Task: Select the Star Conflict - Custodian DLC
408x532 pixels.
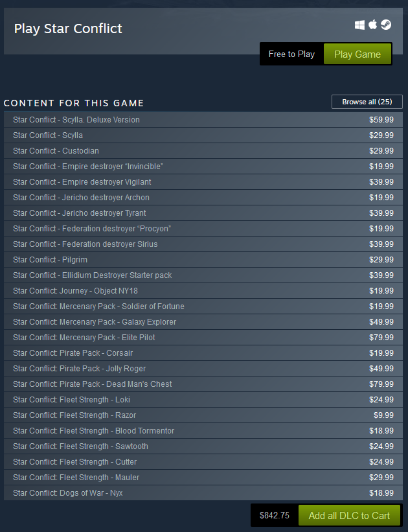Action: pyautogui.click(x=203, y=151)
